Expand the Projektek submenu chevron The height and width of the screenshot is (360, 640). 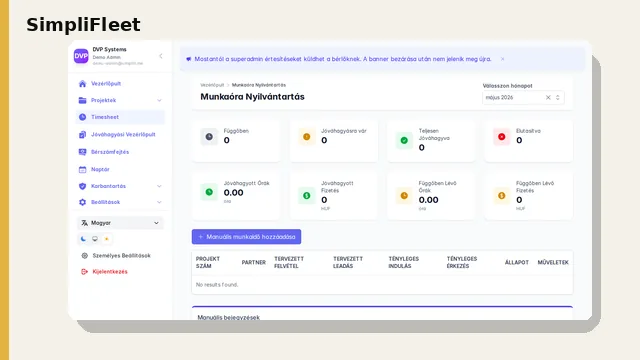point(159,100)
